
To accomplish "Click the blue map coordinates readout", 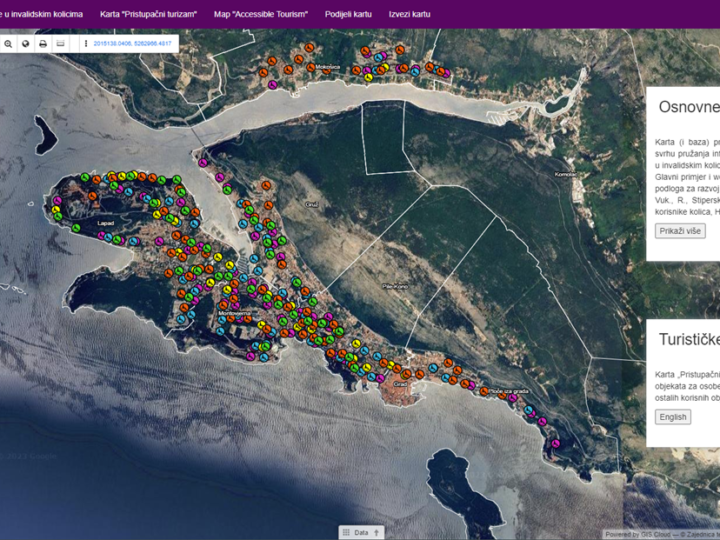I will pos(132,44).
